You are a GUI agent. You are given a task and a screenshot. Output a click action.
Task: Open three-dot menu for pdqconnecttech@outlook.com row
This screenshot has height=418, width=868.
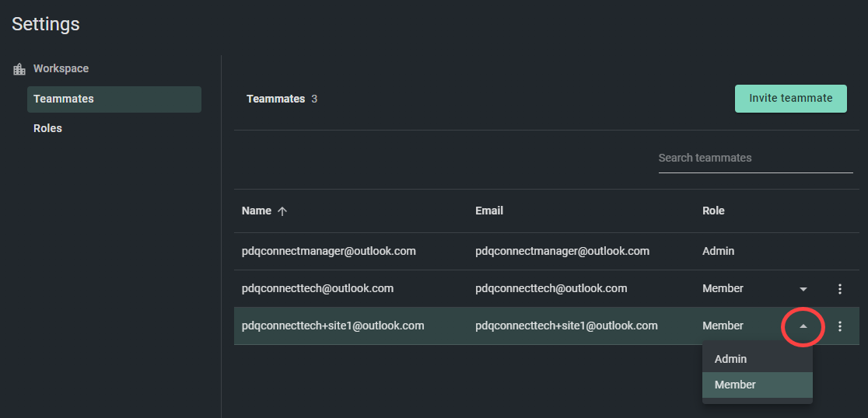pyautogui.click(x=840, y=288)
